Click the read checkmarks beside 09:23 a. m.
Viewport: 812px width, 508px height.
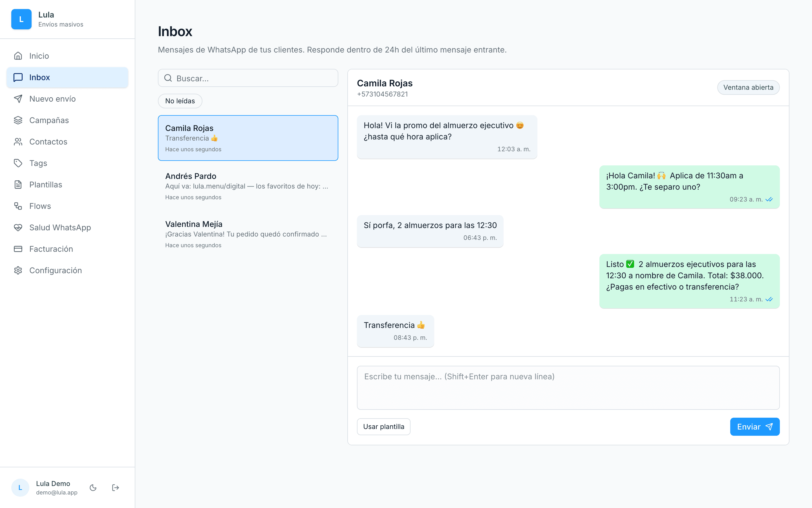(x=769, y=199)
